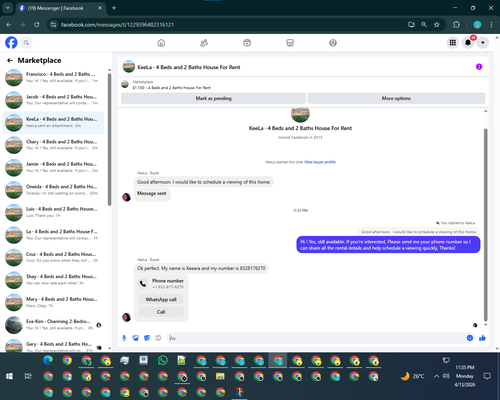This screenshot has height=400, width=500.
Task: Click the attach photo icon in composer
Action: pos(135,338)
